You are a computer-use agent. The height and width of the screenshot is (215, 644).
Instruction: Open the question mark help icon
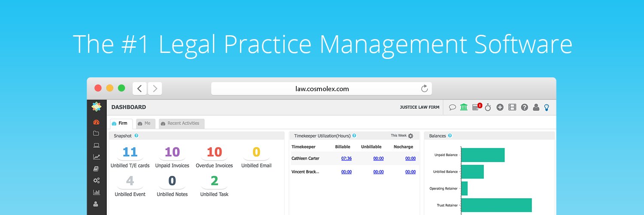tap(524, 107)
